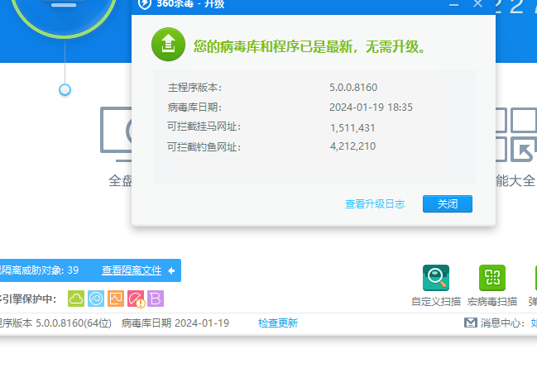Toggle the purple Bitdefender engine icon
This screenshot has width=537, height=392.
156,299
